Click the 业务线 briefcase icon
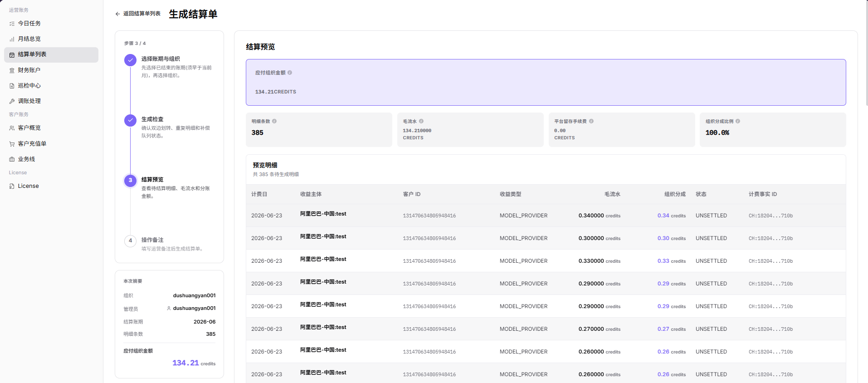This screenshot has height=383, width=868. pos(12,159)
